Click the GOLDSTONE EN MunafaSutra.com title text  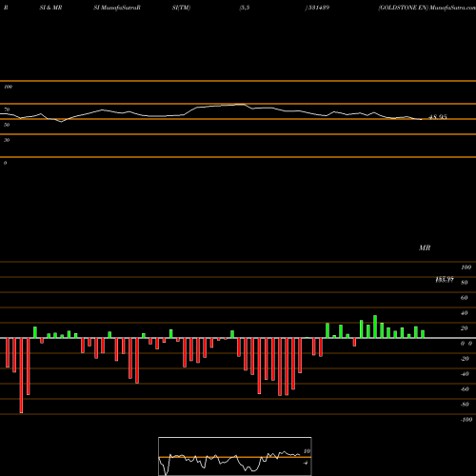click(x=426, y=8)
